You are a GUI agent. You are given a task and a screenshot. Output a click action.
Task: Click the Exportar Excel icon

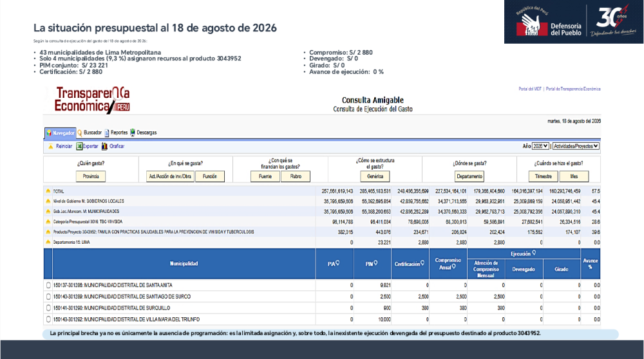click(x=79, y=146)
